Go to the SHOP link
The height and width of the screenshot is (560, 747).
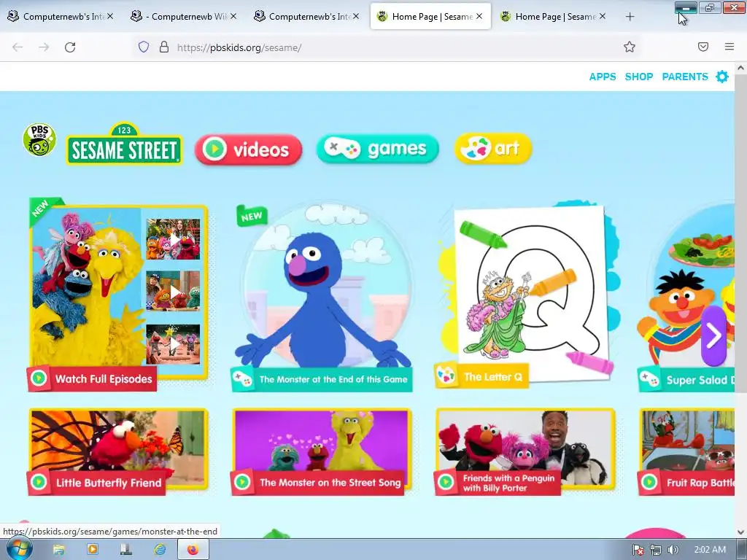click(x=639, y=77)
